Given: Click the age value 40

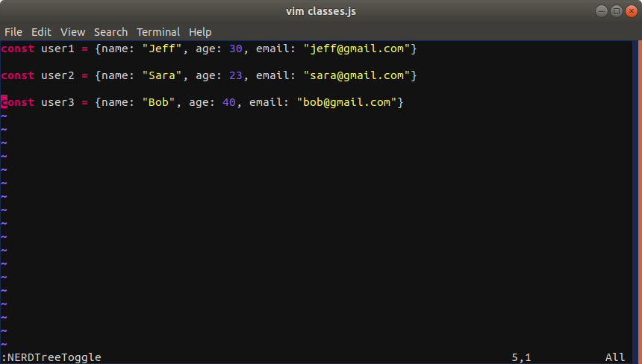Looking at the screenshot, I should [x=229, y=102].
